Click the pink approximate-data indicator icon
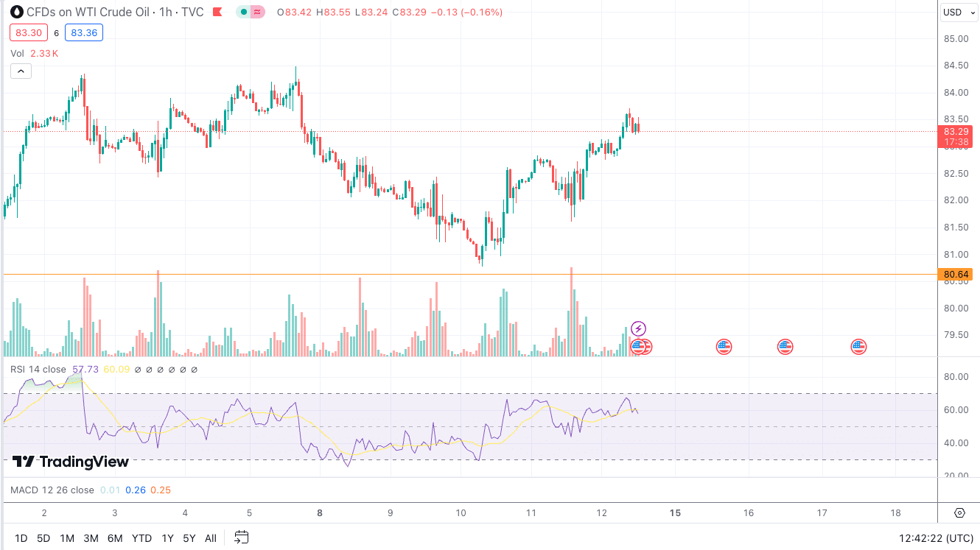This screenshot has width=980, height=550. click(x=257, y=13)
